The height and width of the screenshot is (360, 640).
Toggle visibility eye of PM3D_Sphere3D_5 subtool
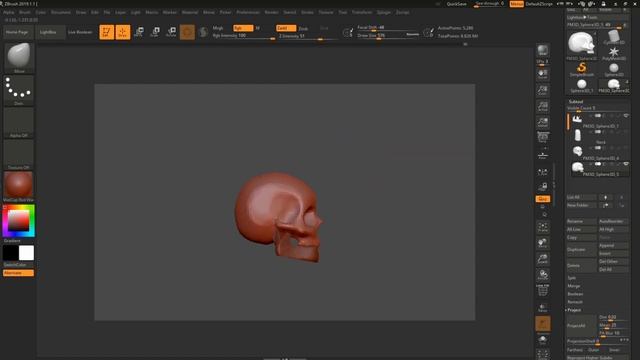[626, 164]
